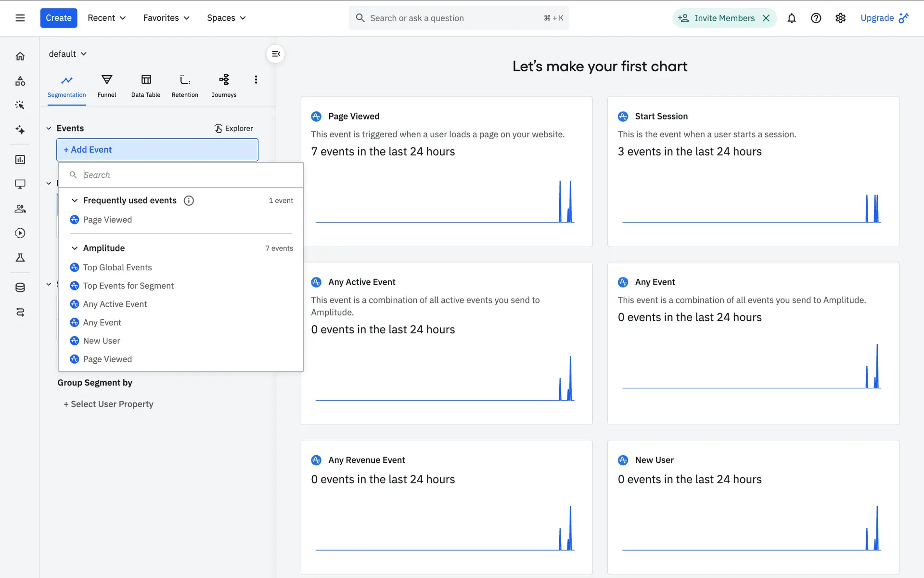Collapse the left panel using toggle icon
This screenshot has width=924, height=578.
[276, 54]
